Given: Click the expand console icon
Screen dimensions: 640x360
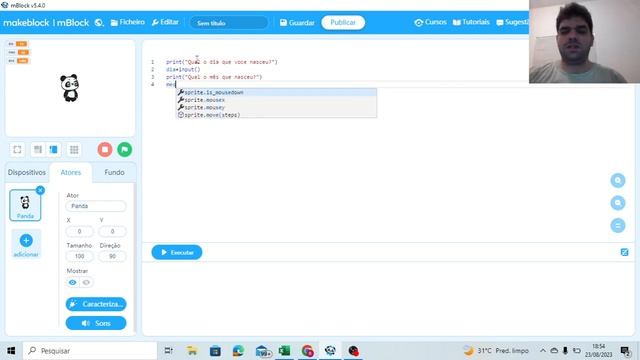Looking at the screenshot, I should click(x=624, y=252).
